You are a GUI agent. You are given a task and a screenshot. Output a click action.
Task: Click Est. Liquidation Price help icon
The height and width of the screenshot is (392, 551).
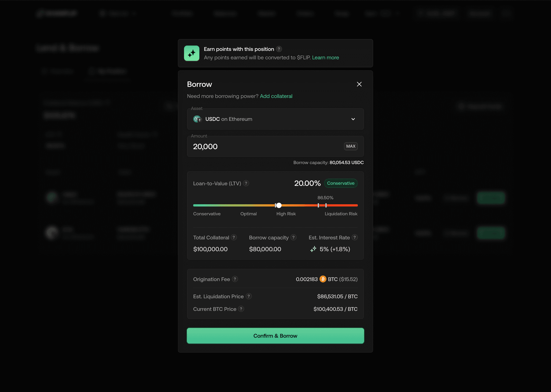(x=249, y=296)
